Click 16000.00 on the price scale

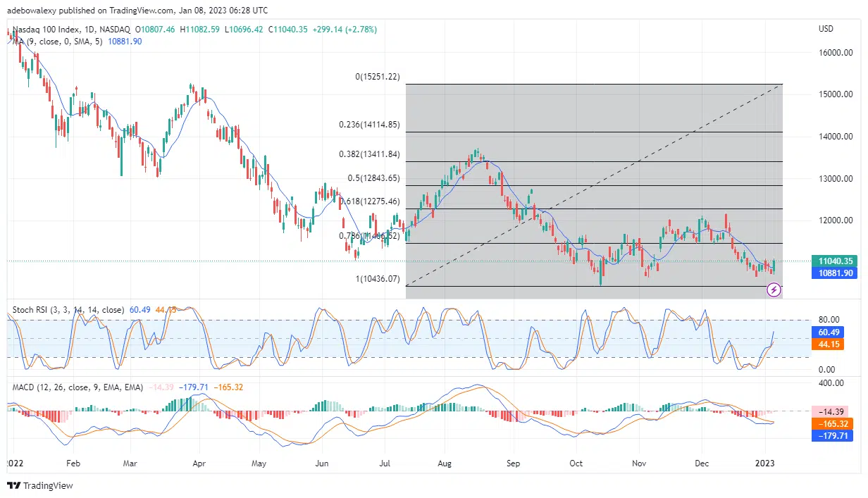(835, 53)
